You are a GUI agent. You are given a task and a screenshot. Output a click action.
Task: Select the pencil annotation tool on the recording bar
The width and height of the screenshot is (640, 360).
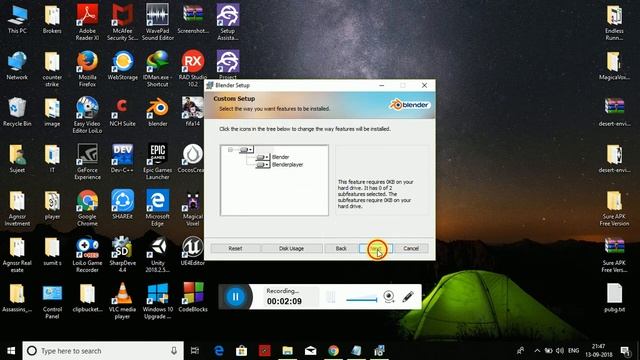click(408, 297)
